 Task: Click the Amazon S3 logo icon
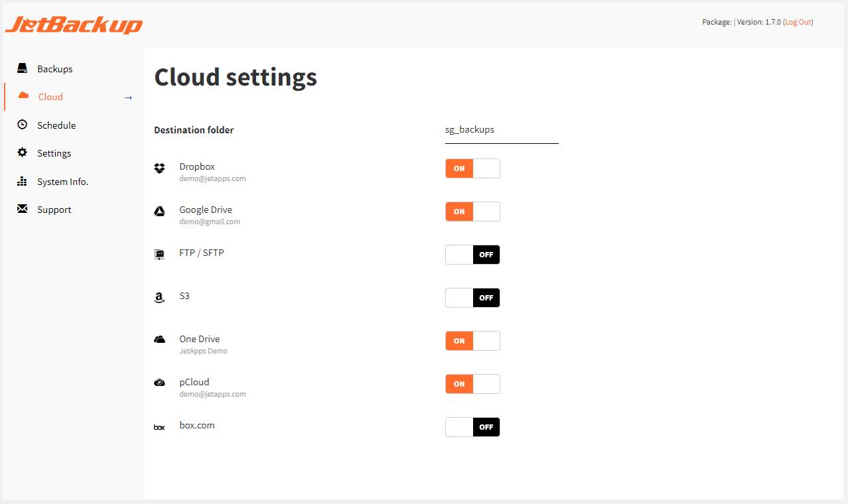[x=159, y=298]
